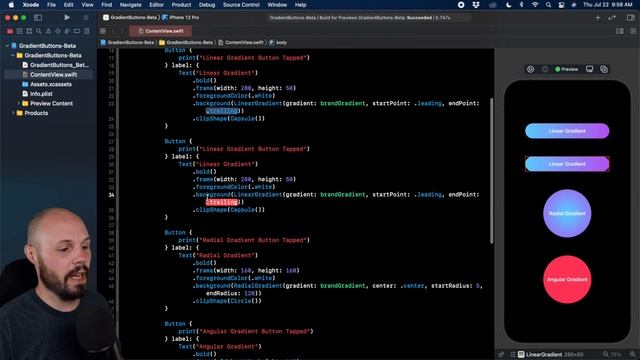Click the highlighted .trailing on line 34
Screen dimensions: 640x360
222,202
